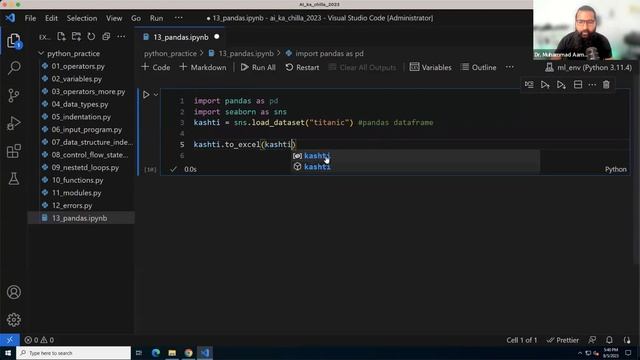Pick first kashti autocomplete suggestion

pos(416,156)
